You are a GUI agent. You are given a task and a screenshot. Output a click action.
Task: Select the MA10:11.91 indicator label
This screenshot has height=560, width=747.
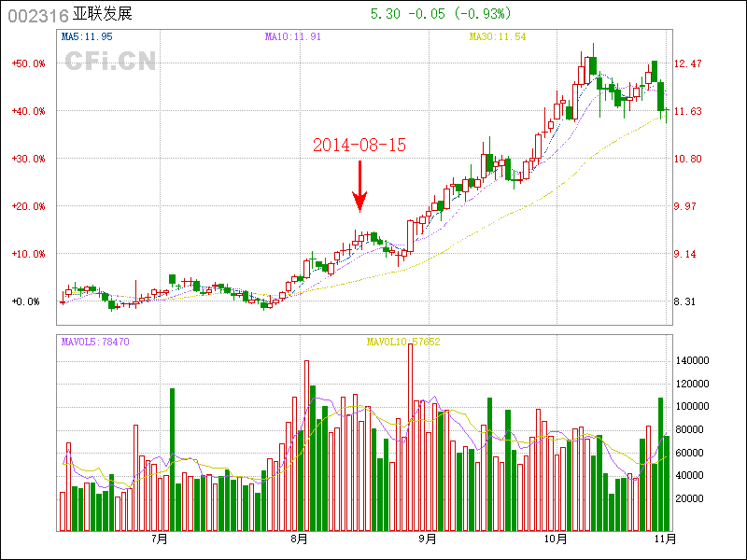coord(292,37)
